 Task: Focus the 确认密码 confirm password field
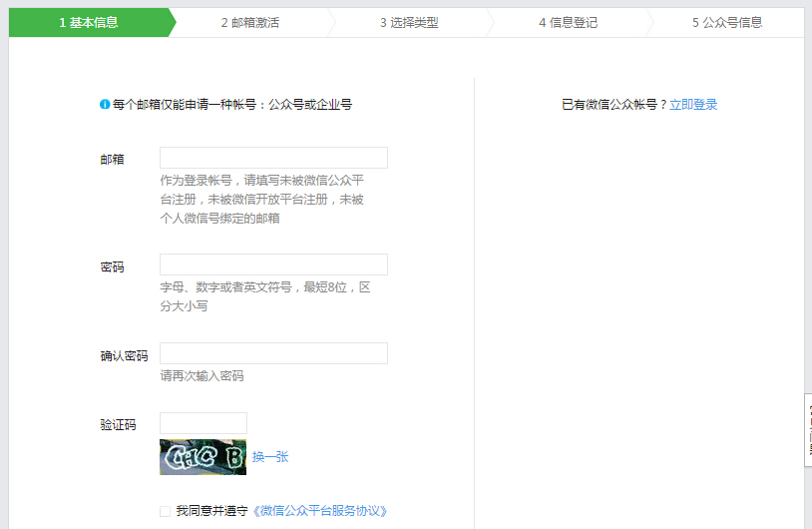(x=273, y=353)
